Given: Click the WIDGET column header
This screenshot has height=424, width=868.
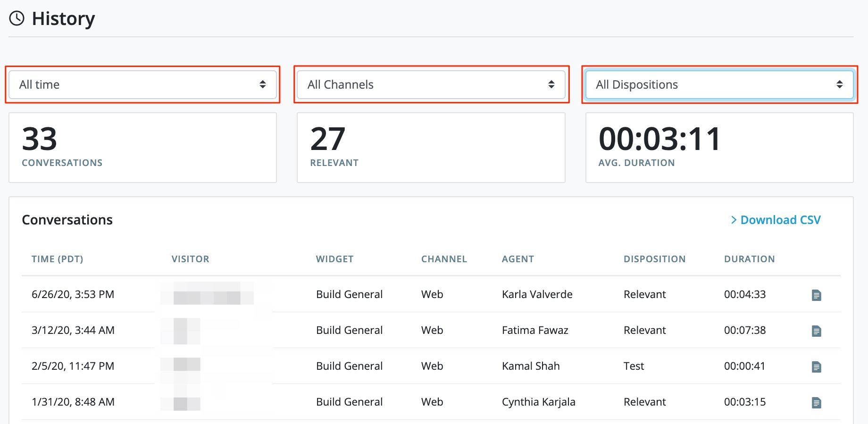Looking at the screenshot, I should coord(334,259).
